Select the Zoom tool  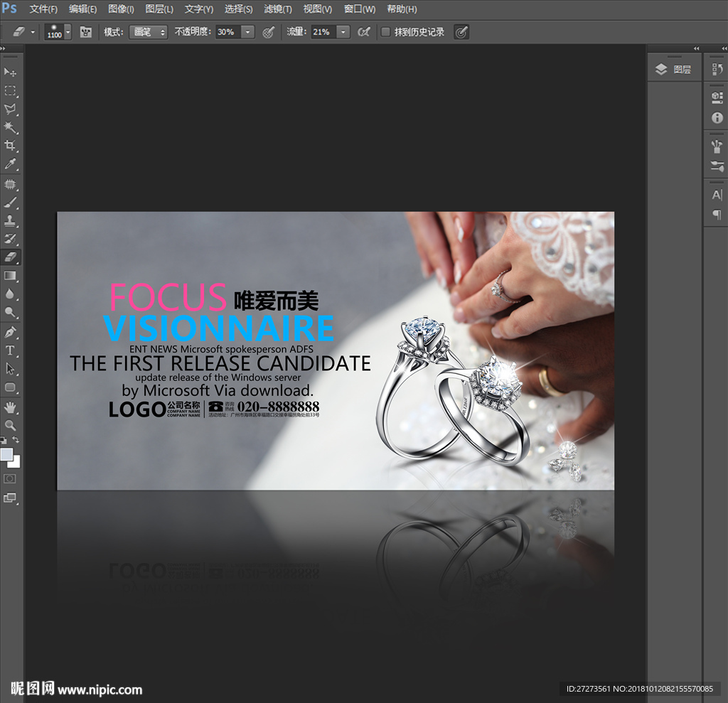pos(10,425)
